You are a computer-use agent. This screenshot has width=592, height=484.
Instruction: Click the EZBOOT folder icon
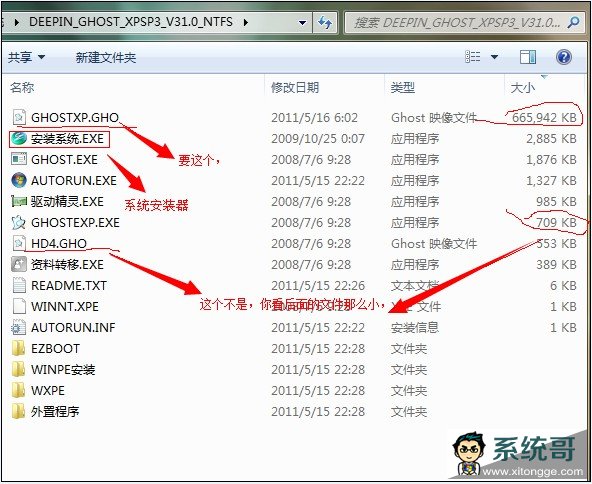19,348
